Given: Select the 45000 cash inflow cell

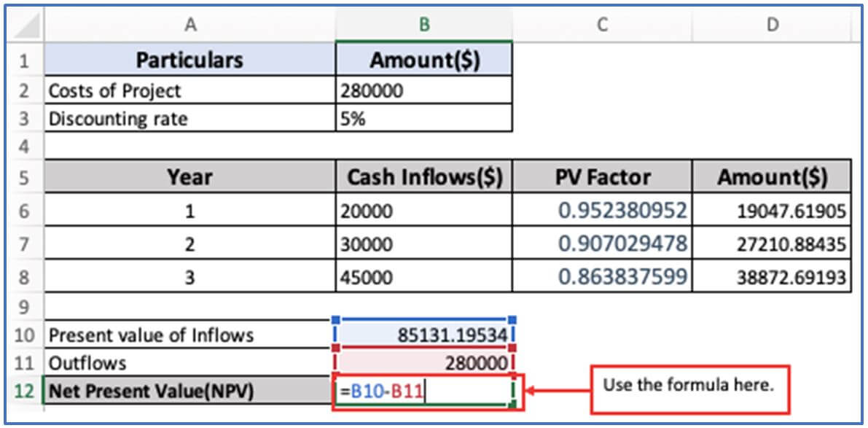Looking at the screenshot, I should 424,276.
